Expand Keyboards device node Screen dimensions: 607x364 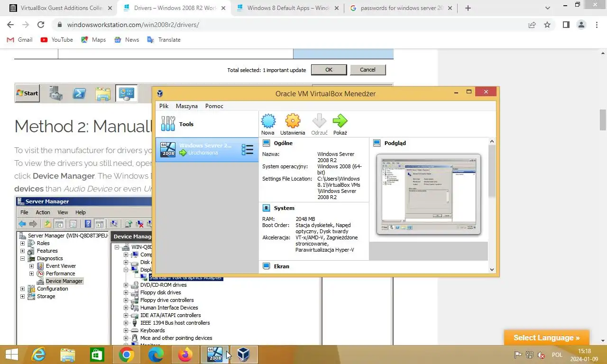point(126,330)
